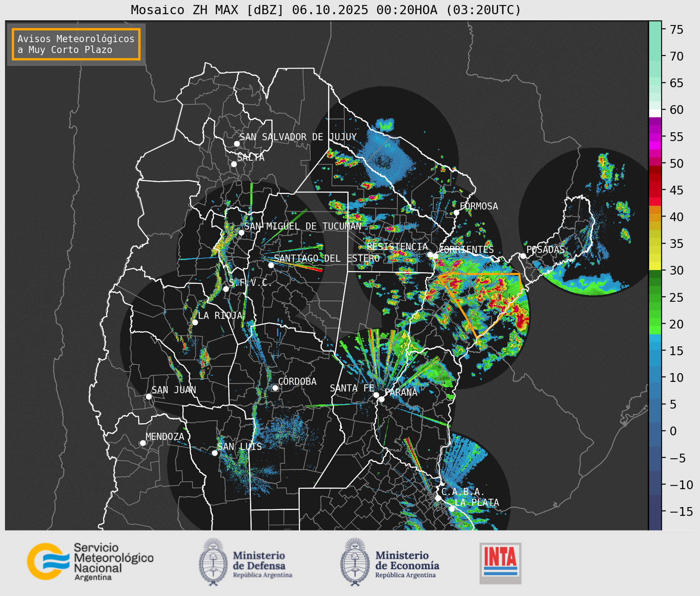
Task: Select the Paraná city marker dot
Action: click(382, 399)
